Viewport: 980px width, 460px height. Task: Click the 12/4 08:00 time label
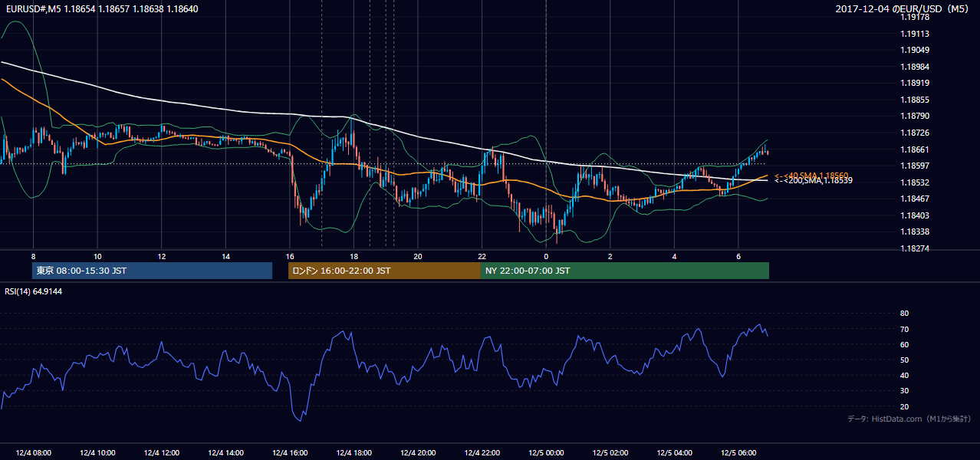pyautogui.click(x=33, y=453)
